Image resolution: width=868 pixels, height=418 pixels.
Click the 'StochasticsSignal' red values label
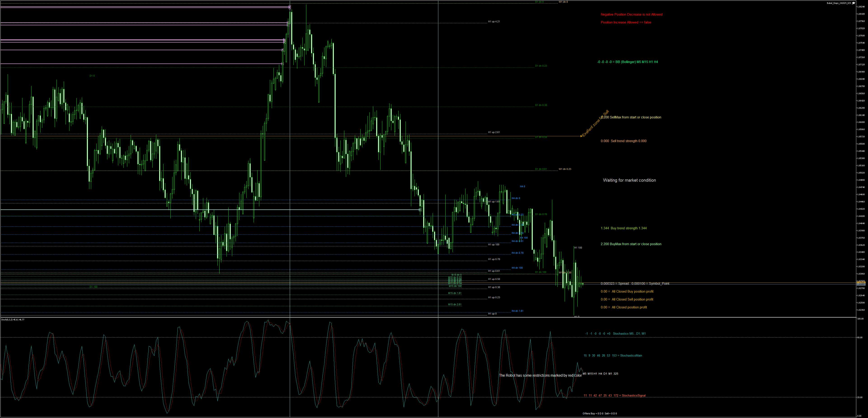point(615,395)
